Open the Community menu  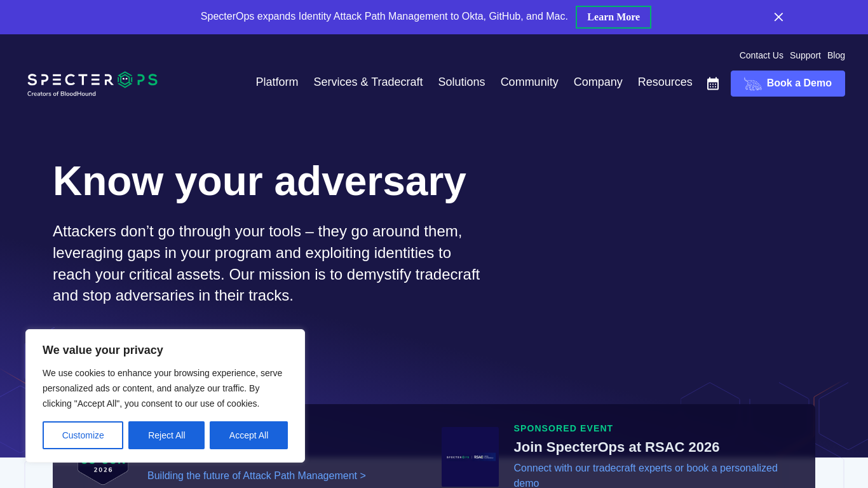(529, 82)
